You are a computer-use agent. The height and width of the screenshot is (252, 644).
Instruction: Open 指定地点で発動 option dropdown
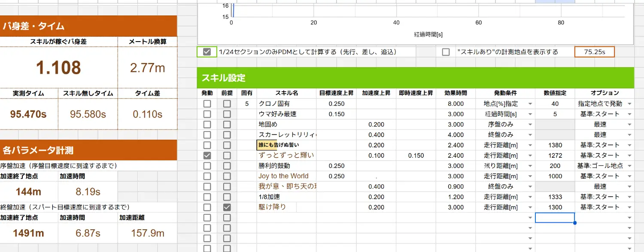[x=629, y=104]
